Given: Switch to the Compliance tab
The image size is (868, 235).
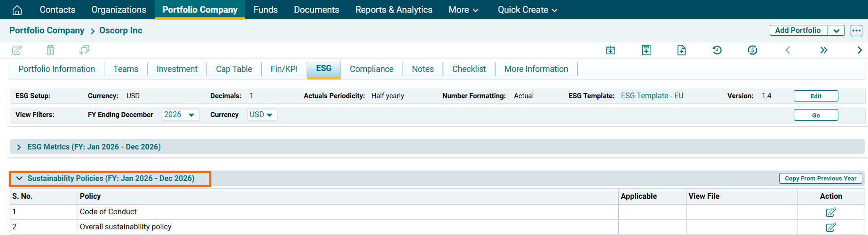Looking at the screenshot, I should point(371,69).
